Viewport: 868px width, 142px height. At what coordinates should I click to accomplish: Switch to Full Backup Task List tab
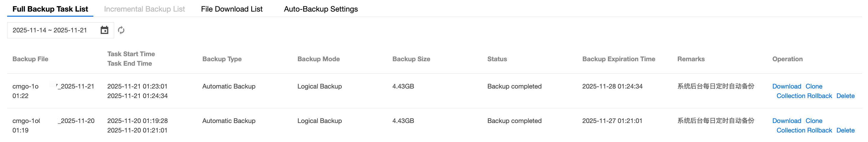tap(50, 9)
